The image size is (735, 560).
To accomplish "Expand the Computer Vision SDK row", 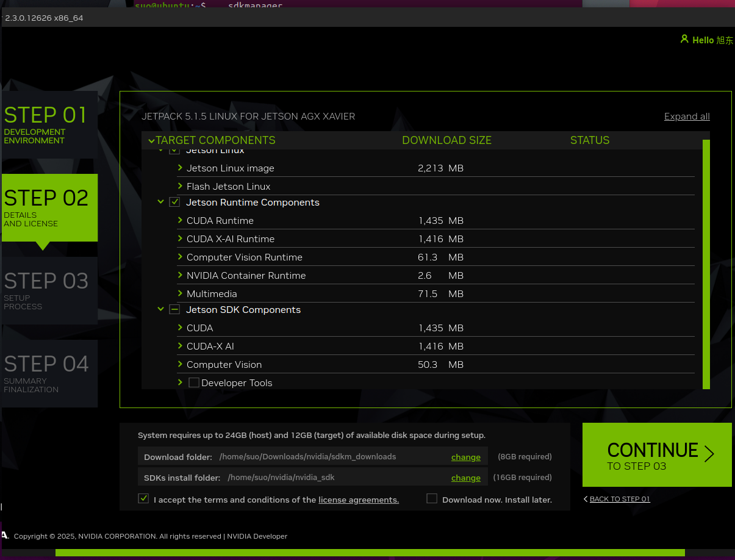I will coord(181,364).
